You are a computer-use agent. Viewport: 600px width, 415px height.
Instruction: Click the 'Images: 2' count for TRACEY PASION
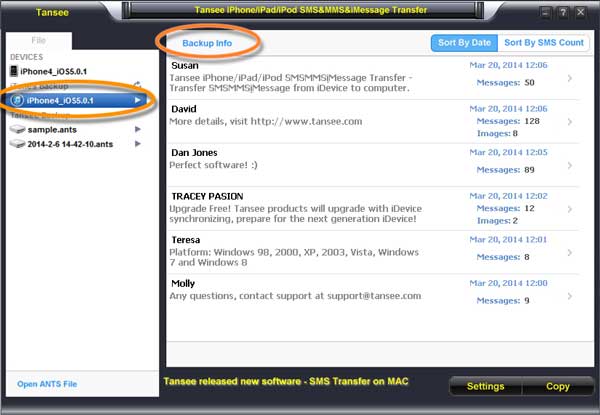497,221
